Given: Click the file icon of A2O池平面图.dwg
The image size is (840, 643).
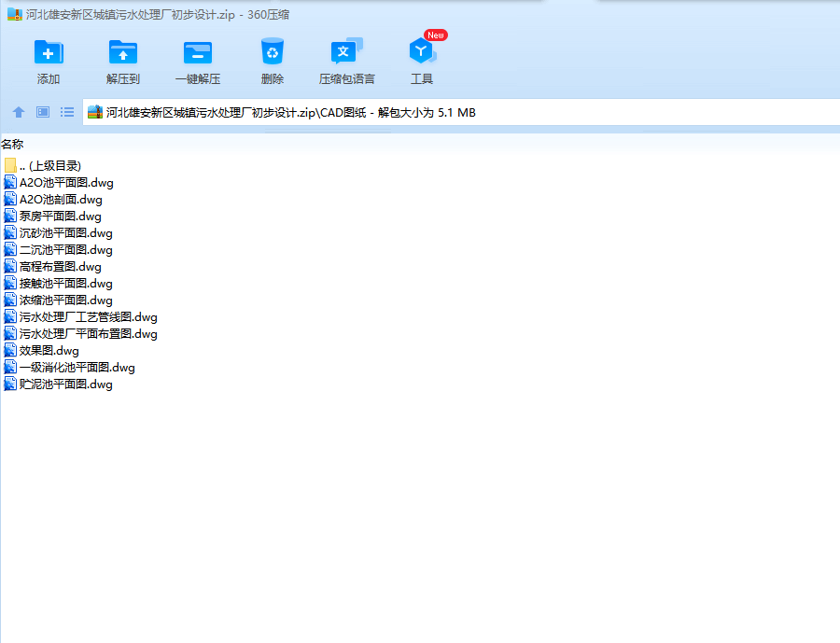Looking at the screenshot, I should click(10, 182).
